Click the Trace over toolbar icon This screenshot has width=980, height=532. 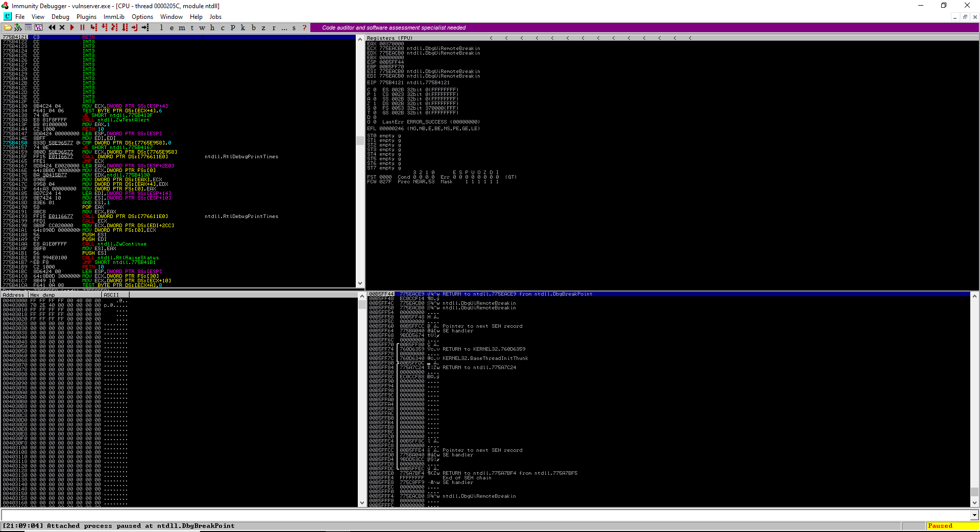[x=125, y=28]
